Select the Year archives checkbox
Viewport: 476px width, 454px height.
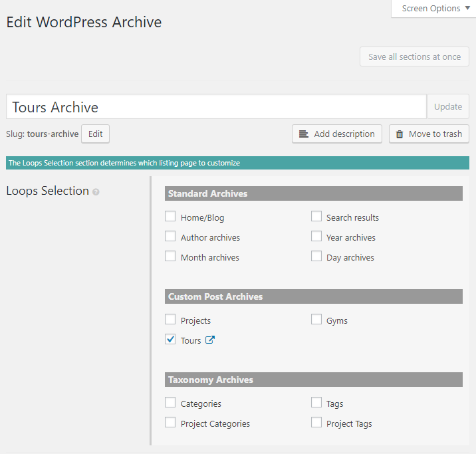click(316, 236)
